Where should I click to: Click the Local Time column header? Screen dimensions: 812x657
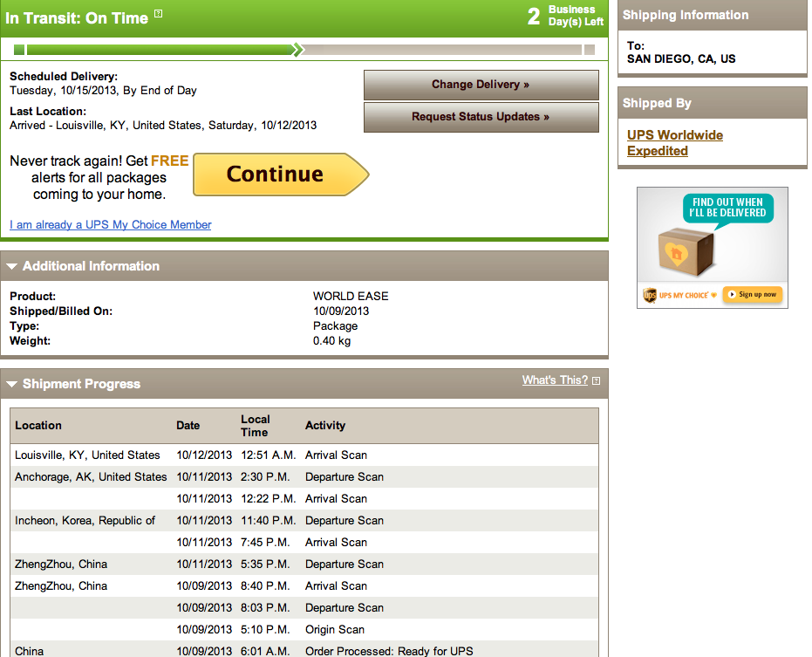point(256,426)
